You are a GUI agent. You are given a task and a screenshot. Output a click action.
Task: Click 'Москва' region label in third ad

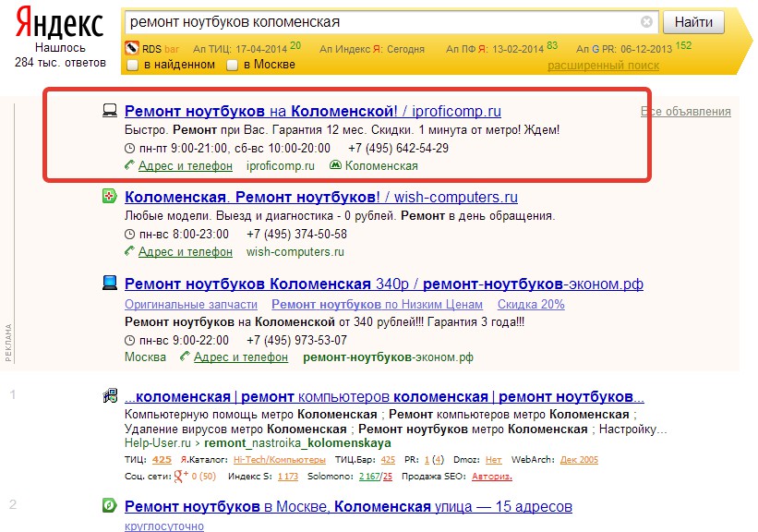pyautogui.click(x=145, y=357)
